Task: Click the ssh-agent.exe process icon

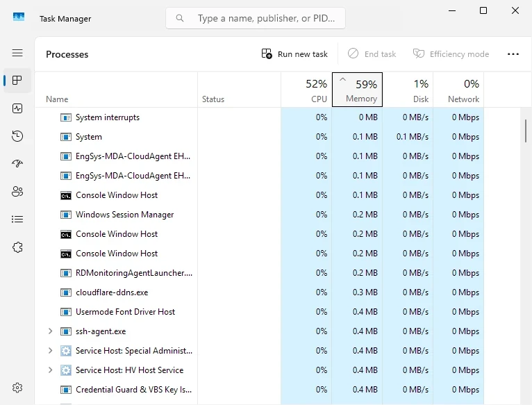Action: 66,331
